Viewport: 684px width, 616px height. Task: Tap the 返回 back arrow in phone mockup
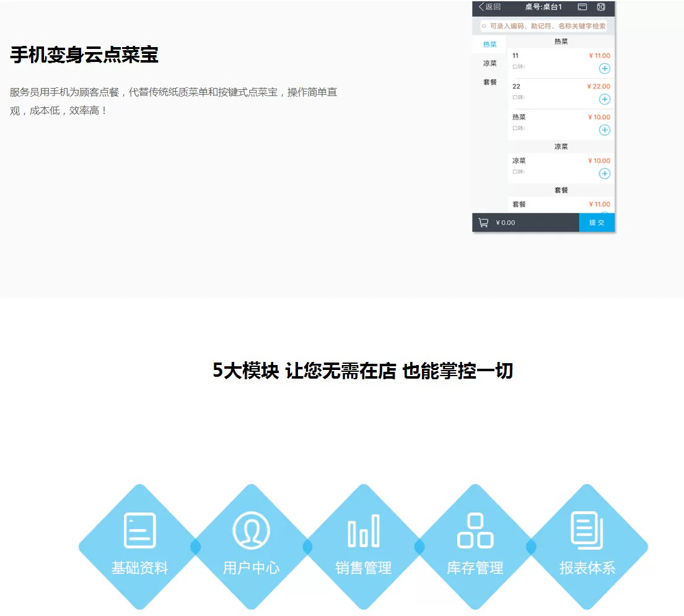tap(489, 7)
